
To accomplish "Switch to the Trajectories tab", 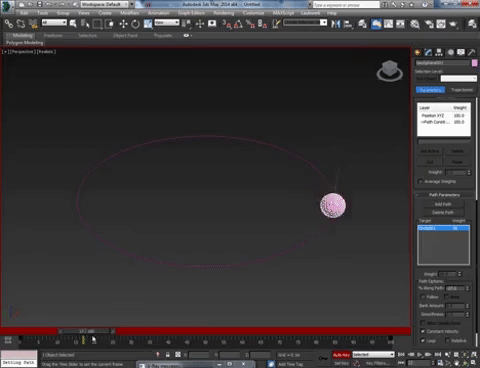I will pyautogui.click(x=462, y=90).
